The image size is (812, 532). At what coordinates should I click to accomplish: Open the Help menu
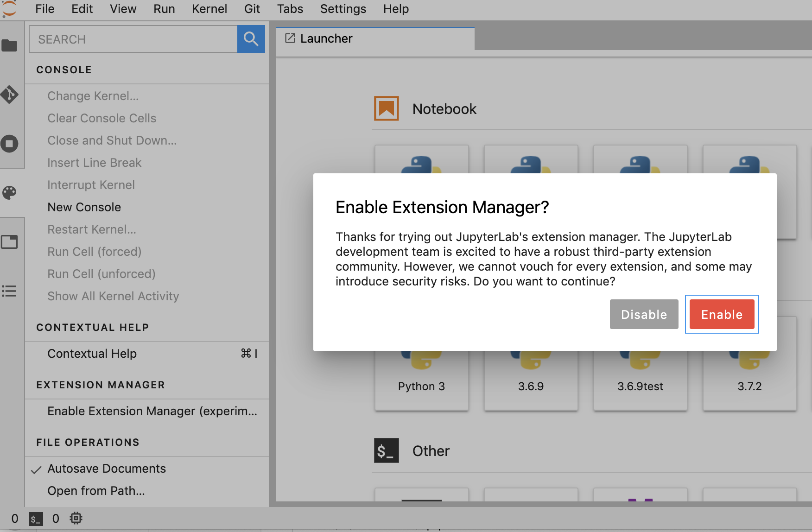(x=396, y=9)
